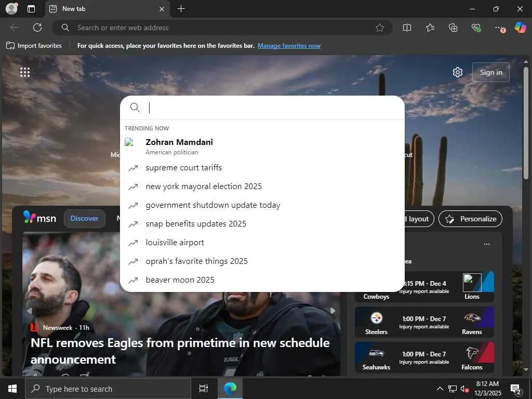Open the muted volume tray icon
Screen dimensions: 532x399
click(465, 389)
